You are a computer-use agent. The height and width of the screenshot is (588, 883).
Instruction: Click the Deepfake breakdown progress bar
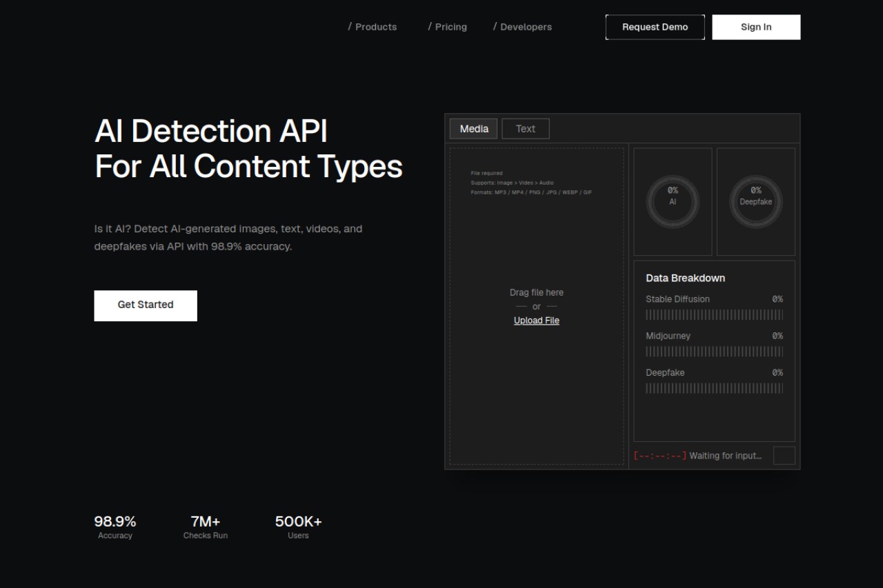pyautogui.click(x=714, y=388)
